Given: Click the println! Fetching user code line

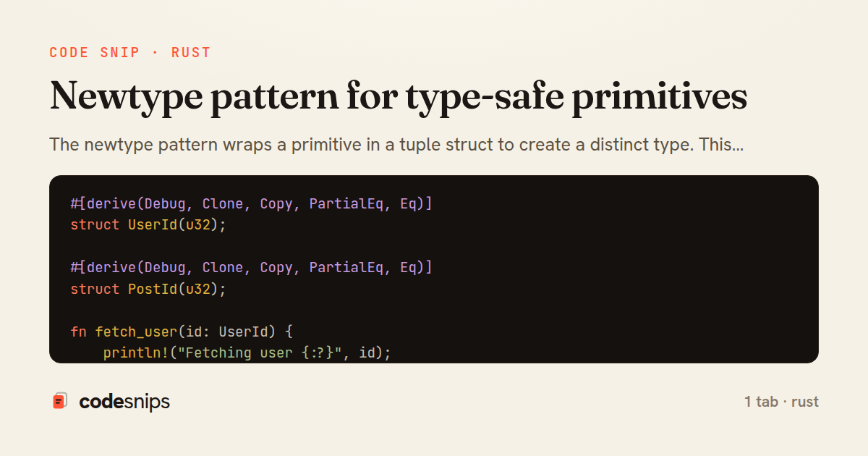Looking at the screenshot, I should pos(247,353).
